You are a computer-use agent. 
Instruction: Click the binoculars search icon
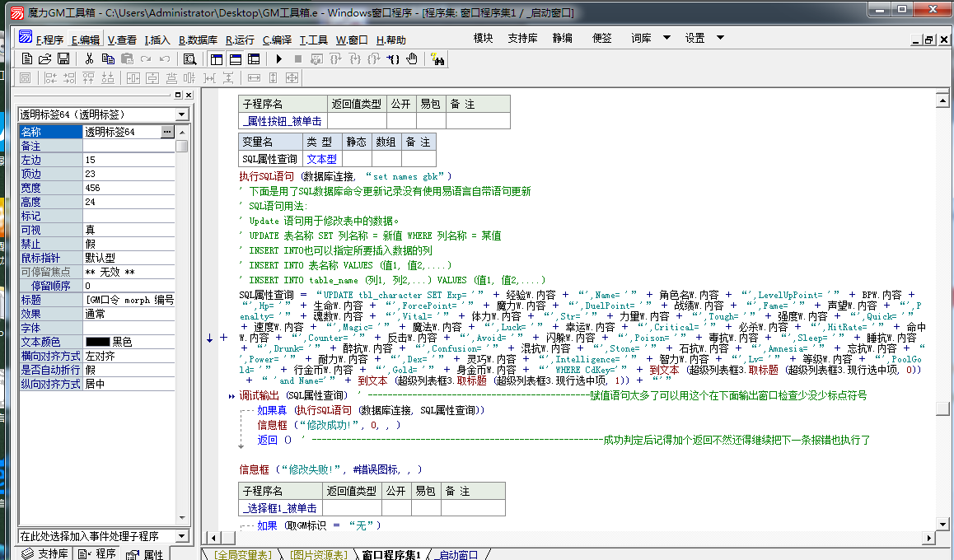coord(437,58)
